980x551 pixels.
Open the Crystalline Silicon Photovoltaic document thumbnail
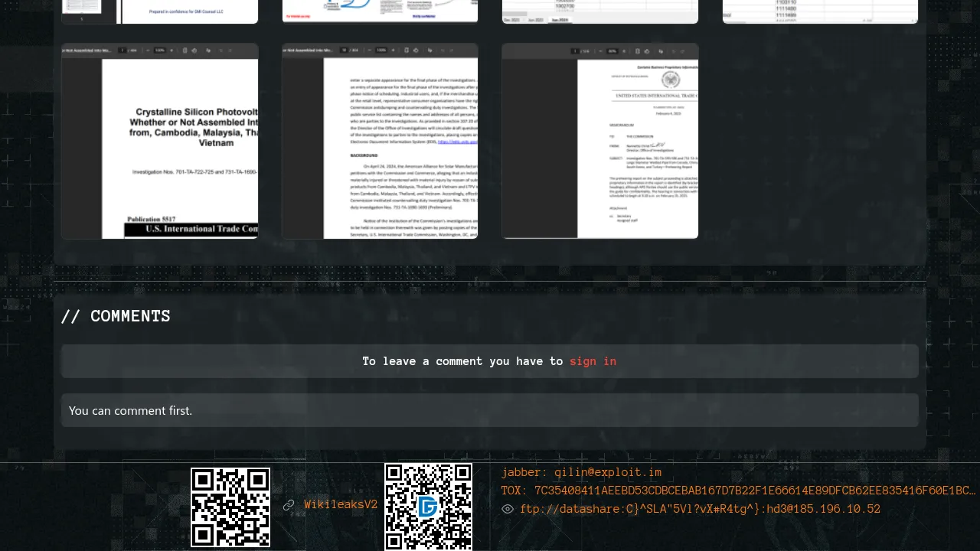160,142
